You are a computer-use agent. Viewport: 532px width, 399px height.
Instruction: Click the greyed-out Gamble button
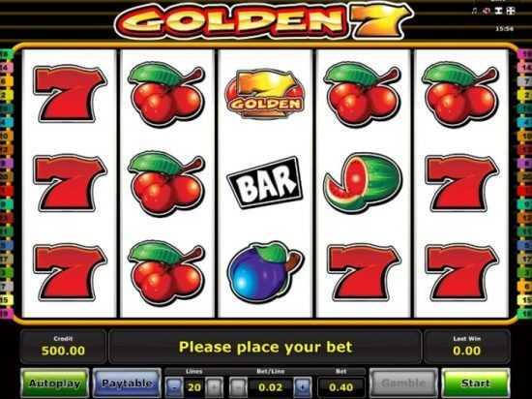coord(403,384)
